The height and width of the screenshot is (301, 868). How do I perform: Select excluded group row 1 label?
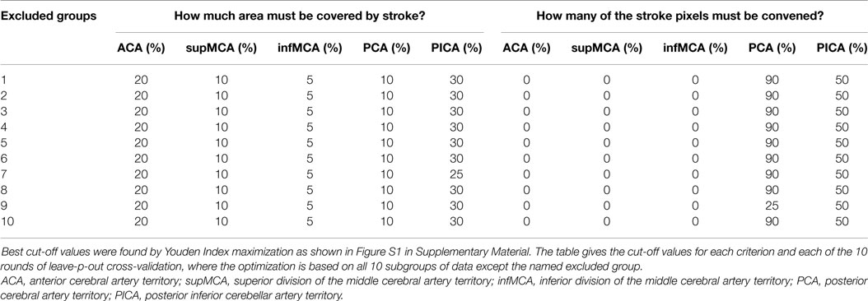click(x=4, y=80)
